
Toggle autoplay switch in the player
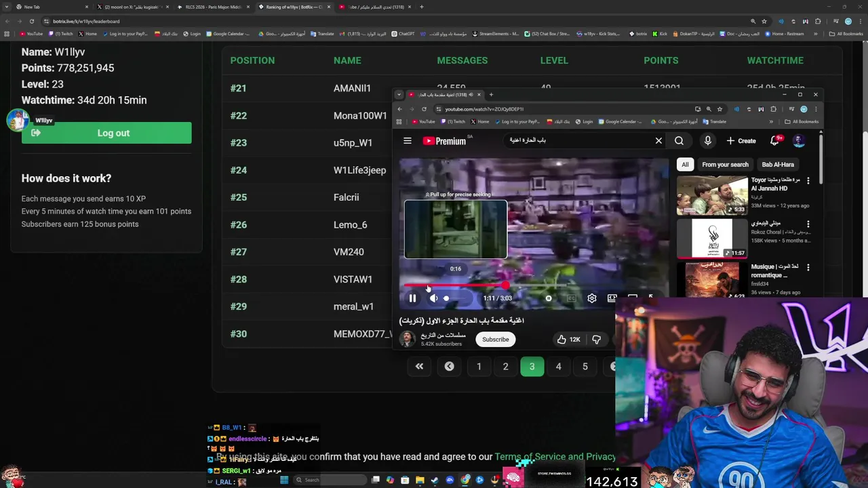(549, 298)
